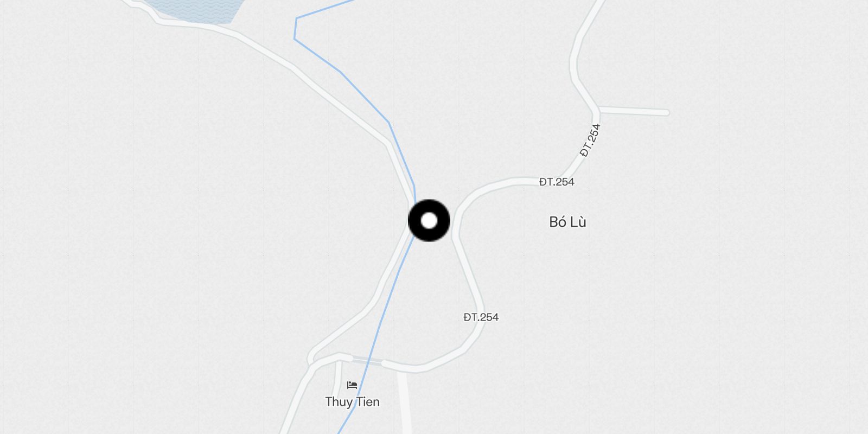The image size is (868, 434).
Task: Click the short side road branching east off ĐT.254
Action: click(633, 111)
